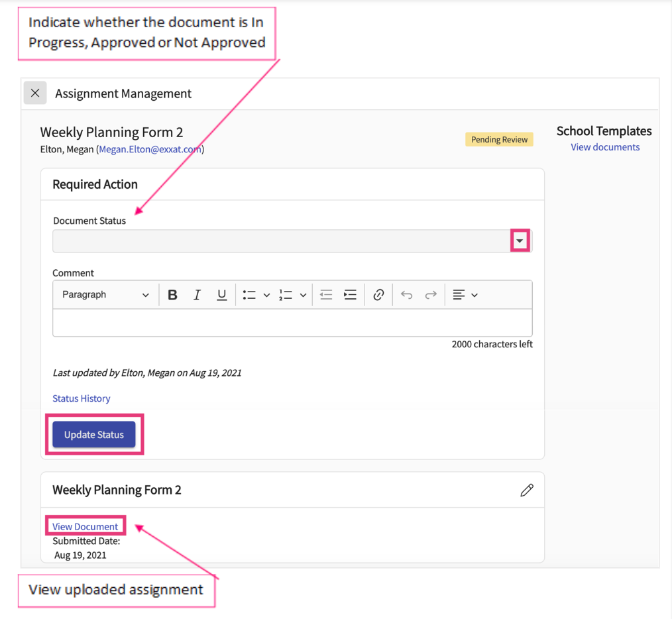Insert a numbered list
Image resolution: width=672 pixels, height=619 pixels.
pos(286,295)
